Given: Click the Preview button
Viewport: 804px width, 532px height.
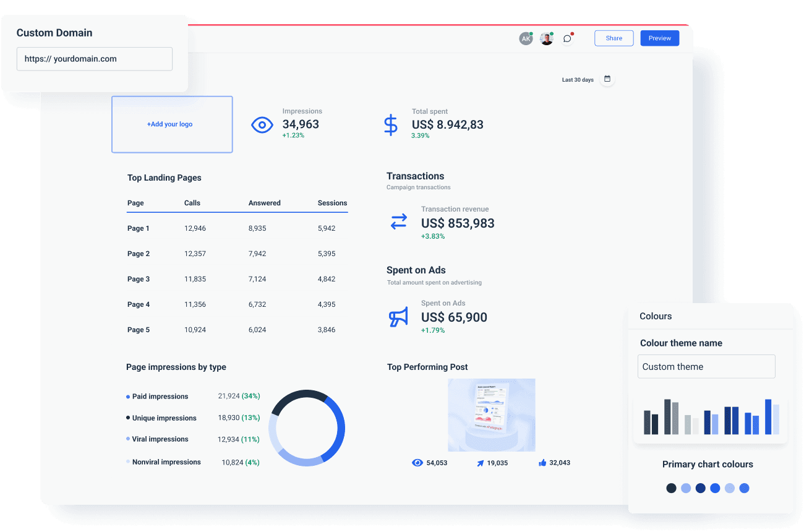Looking at the screenshot, I should [x=659, y=38].
